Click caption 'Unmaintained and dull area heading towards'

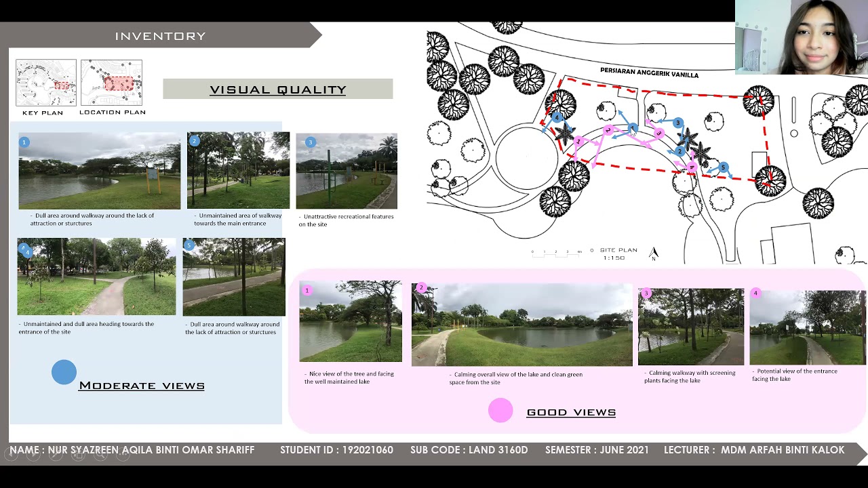pos(86,328)
